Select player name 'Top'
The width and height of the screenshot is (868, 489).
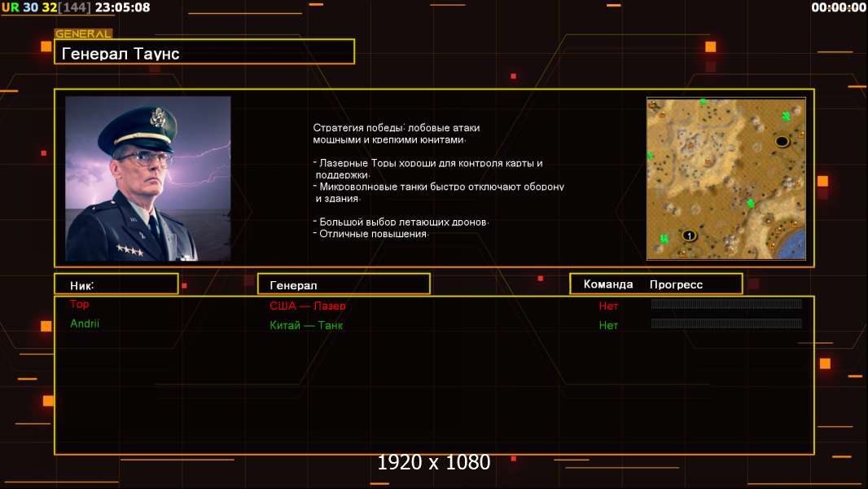tap(79, 304)
